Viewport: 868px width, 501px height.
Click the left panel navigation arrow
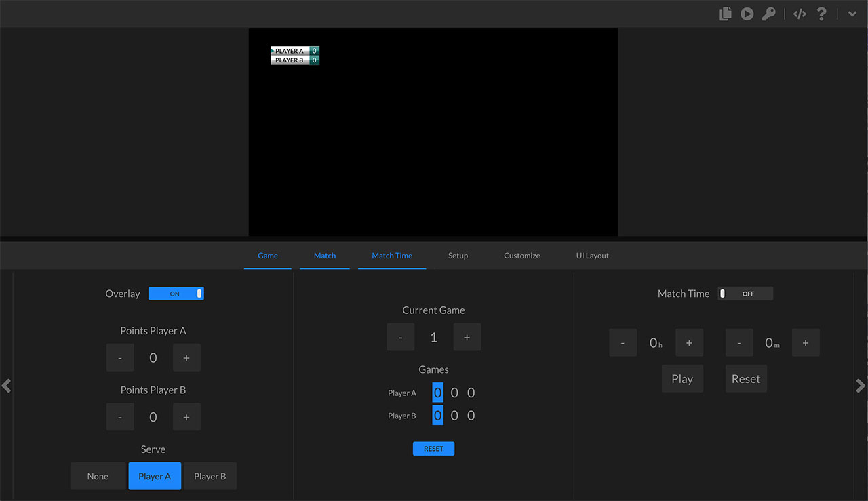click(x=7, y=386)
